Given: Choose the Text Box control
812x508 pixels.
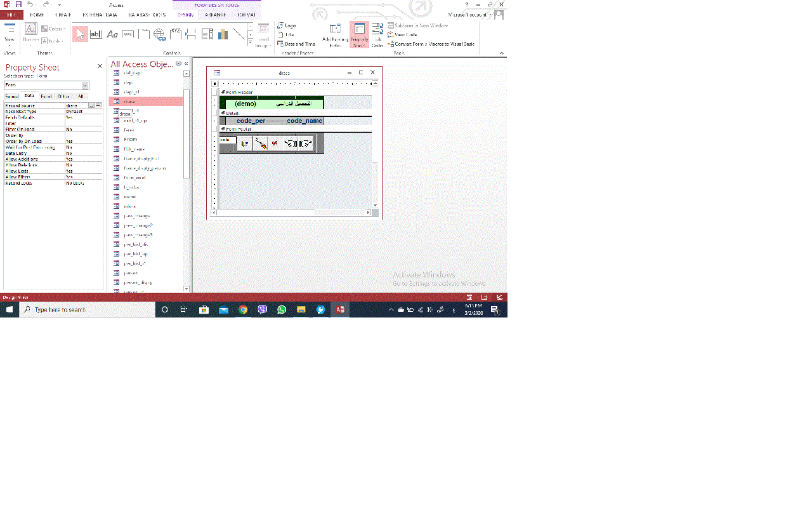Looking at the screenshot, I should tap(96, 34).
